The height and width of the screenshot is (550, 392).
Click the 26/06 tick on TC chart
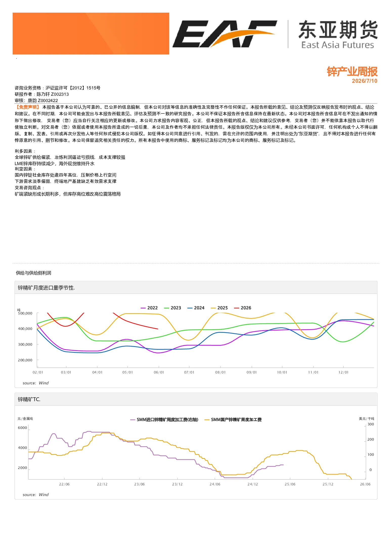tap(365, 484)
